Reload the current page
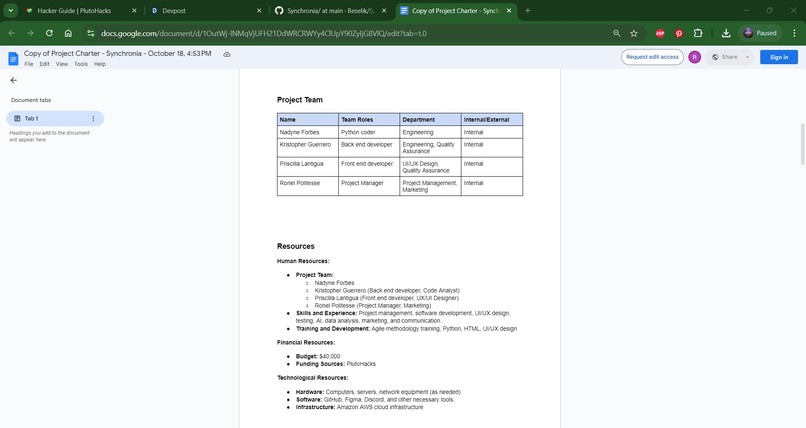Screen dimensions: 806x428 pyautogui.click(x=49, y=33)
